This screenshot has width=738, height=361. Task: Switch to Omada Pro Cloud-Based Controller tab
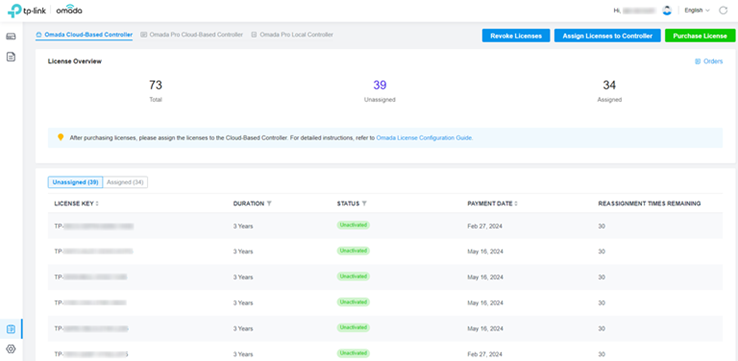(192, 35)
